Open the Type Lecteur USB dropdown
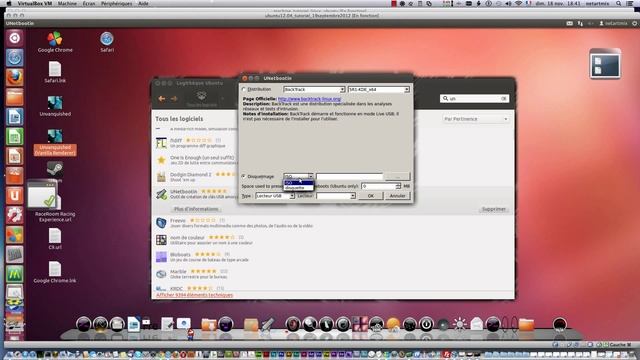 (275, 196)
